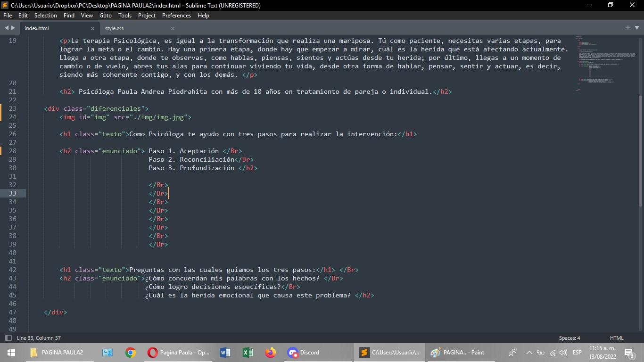The image size is (644, 362).
Task: Open the File menu
Action: (8, 16)
